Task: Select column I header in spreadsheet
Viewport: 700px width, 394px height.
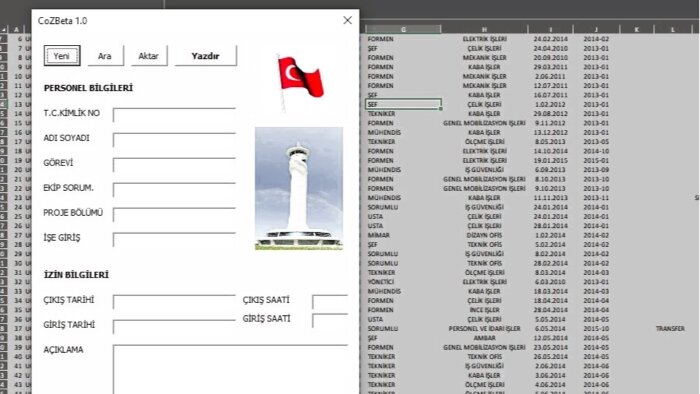Action: 550,29
